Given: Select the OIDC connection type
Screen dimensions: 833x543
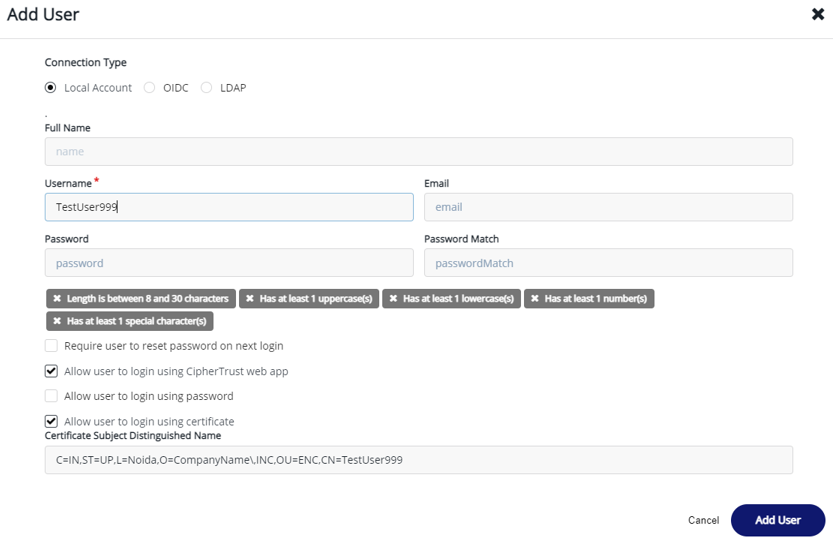Looking at the screenshot, I should [150, 88].
